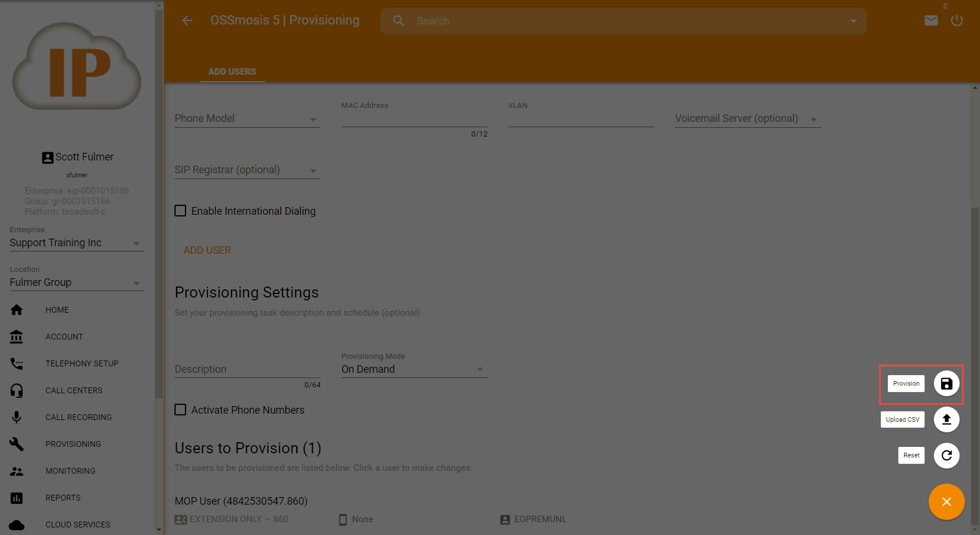Click the MOP User entry
The height and width of the screenshot is (535, 980).
point(241,501)
